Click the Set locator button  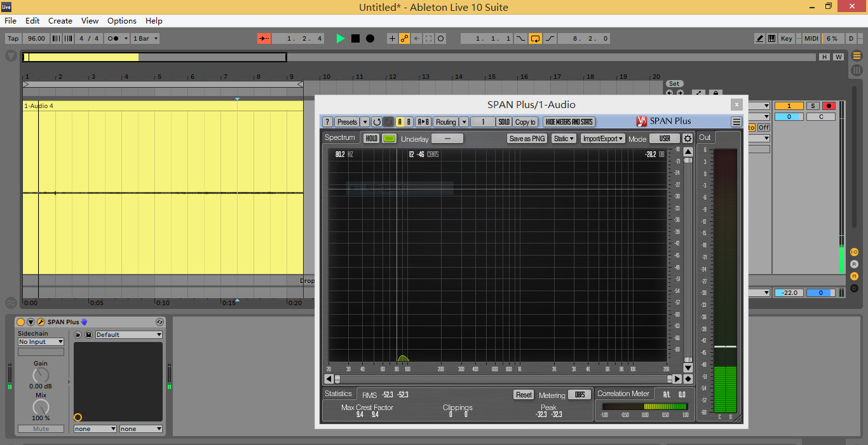point(674,84)
